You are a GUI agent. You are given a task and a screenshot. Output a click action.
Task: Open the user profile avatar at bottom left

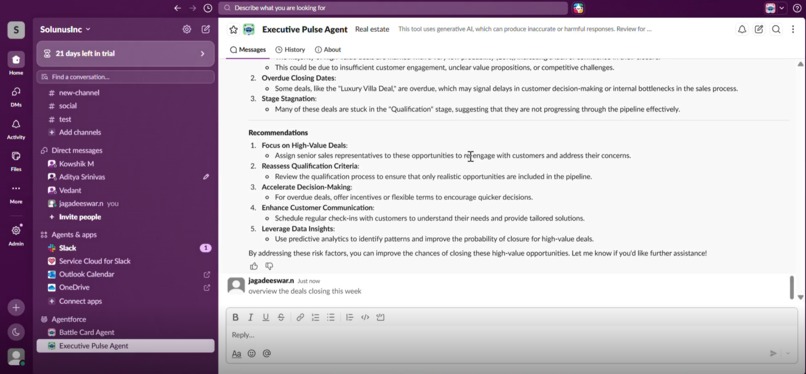click(16, 357)
